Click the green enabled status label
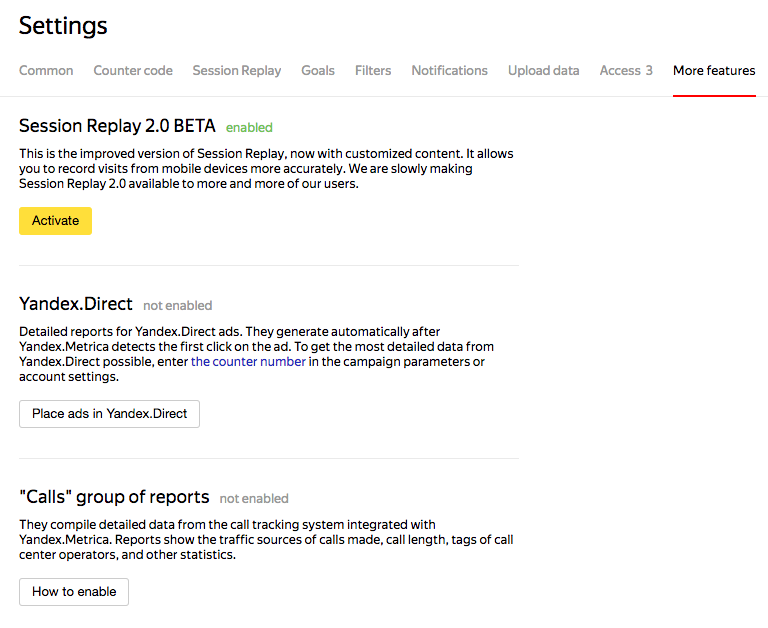Screen dimensions: 768x628 [x=249, y=127]
